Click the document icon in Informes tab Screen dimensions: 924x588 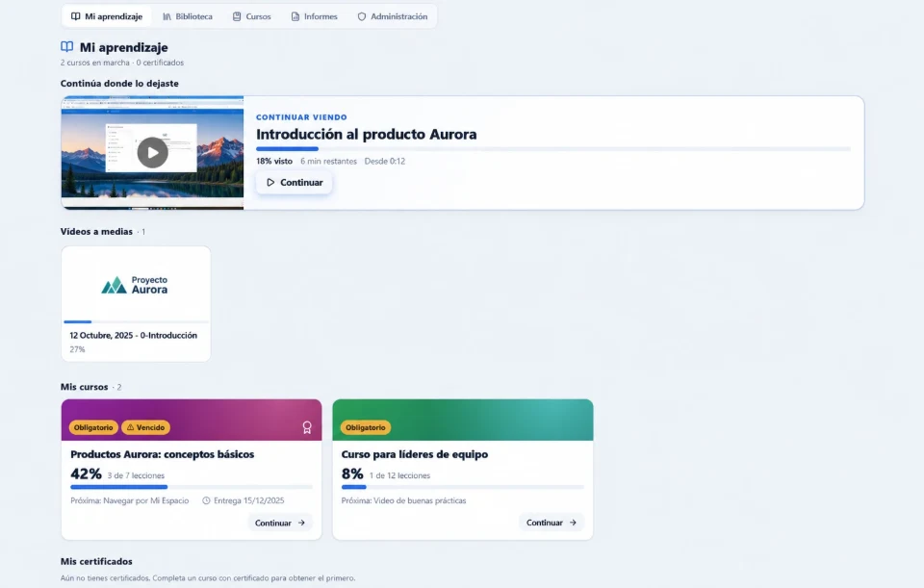[x=295, y=16]
